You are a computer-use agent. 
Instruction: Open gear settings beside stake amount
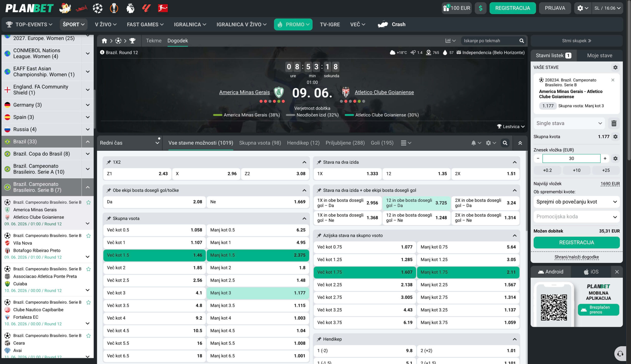[615, 158]
